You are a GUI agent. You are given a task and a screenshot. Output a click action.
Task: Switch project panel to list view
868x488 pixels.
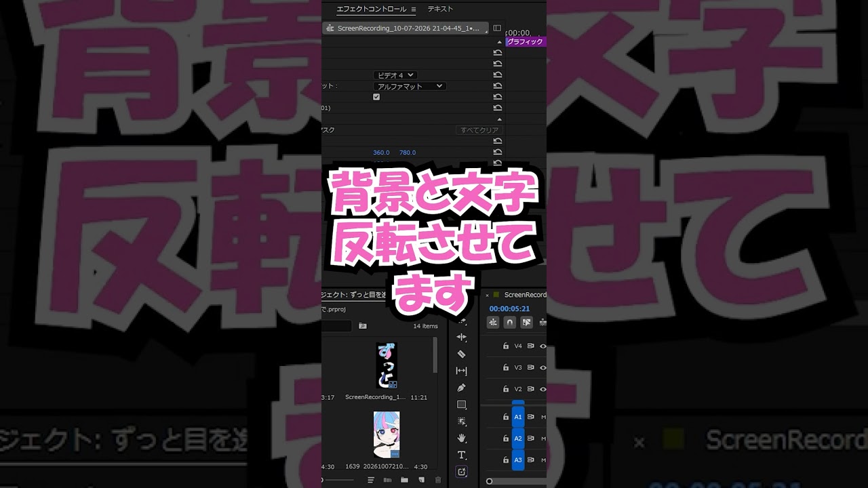point(371,480)
